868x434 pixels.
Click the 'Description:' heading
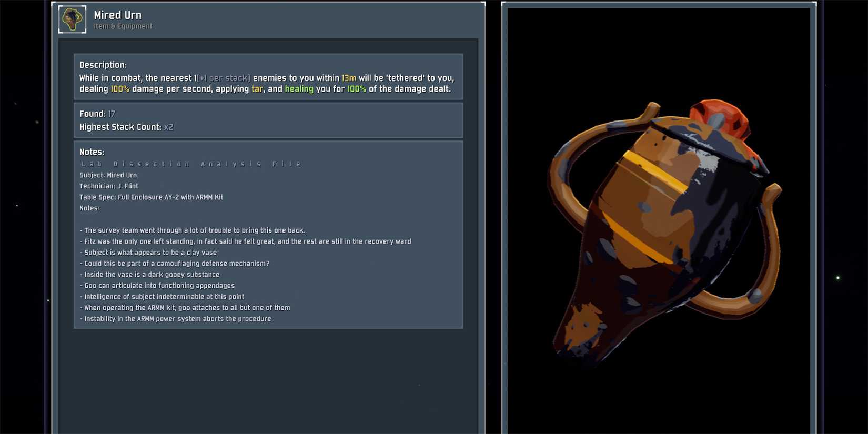(x=103, y=65)
